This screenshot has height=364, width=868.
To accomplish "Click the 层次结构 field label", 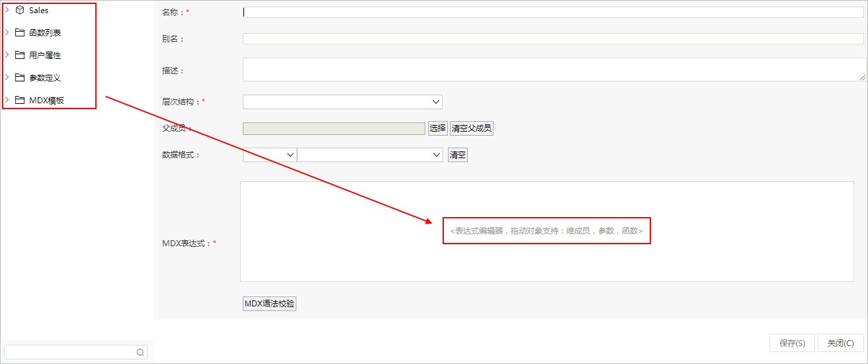I will [183, 102].
